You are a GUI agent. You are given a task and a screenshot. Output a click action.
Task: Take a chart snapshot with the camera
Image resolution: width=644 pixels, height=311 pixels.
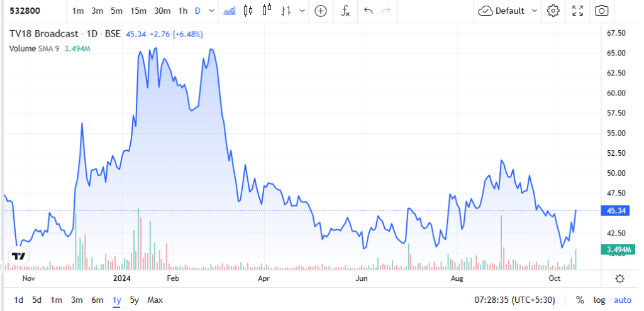601,11
